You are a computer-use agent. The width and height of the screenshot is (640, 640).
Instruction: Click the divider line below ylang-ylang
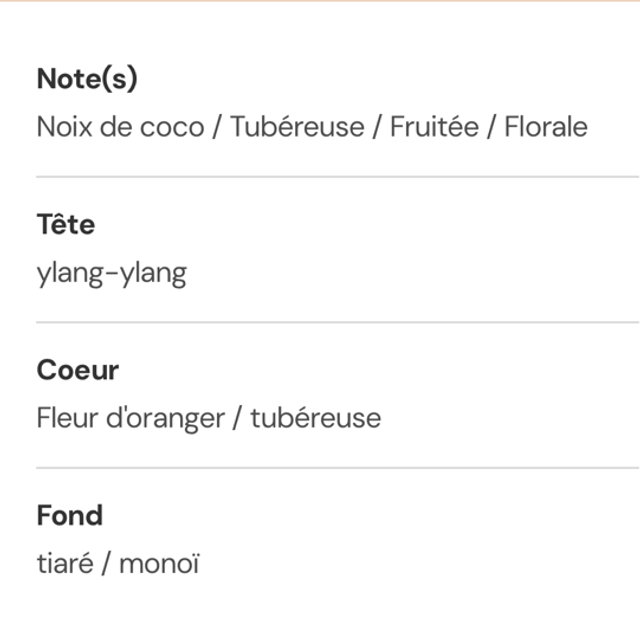point(337,322)
